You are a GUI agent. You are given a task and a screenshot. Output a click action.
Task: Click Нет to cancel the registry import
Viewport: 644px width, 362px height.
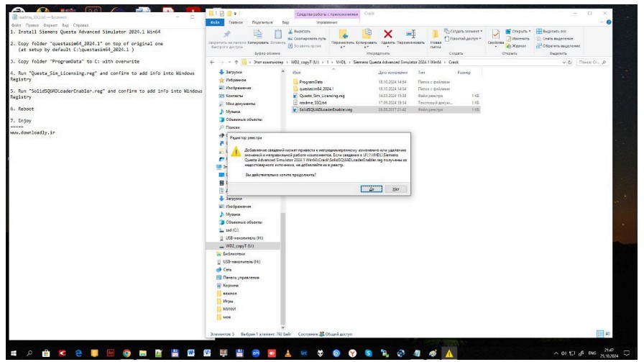coord(395,189)
